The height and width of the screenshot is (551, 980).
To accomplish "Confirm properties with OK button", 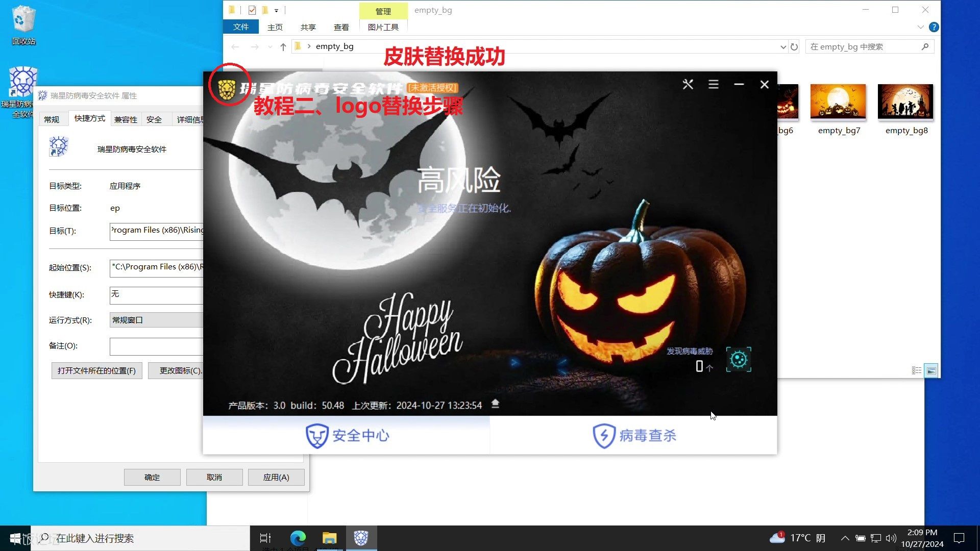I will point(152,477).
